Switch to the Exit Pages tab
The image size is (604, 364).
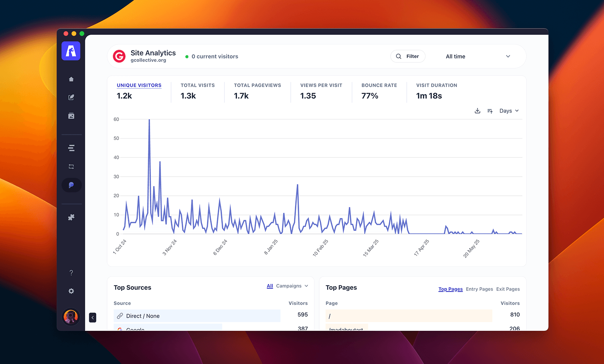tap(508, 289)
